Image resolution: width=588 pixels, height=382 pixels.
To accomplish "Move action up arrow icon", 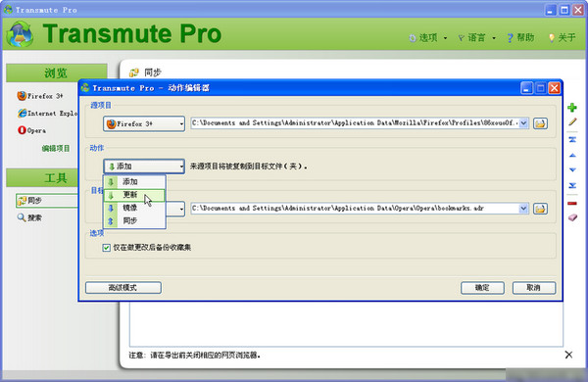I will 572,155.
